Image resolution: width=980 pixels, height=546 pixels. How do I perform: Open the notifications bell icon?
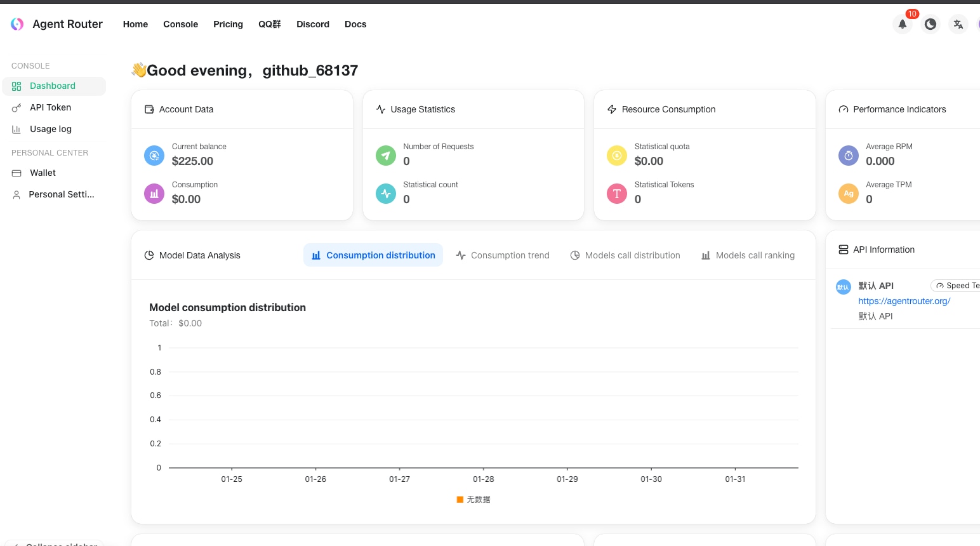[x=902, y=24]
